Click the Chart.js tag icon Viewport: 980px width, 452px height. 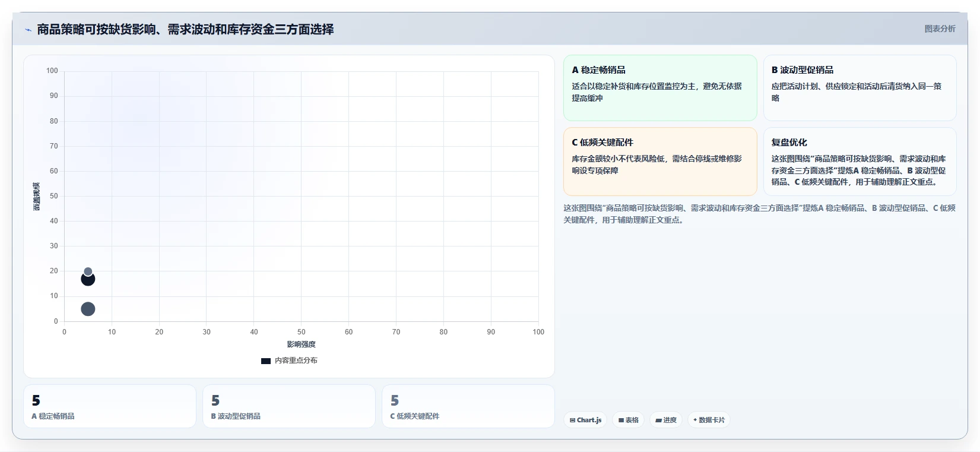click(572, 420)
